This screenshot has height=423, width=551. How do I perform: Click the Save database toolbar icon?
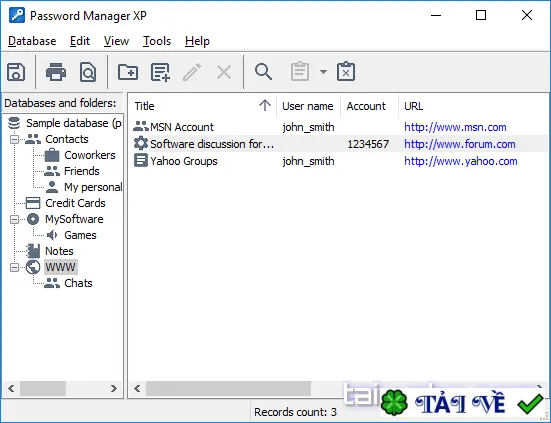pyautogui.click(x=16, y=72)
